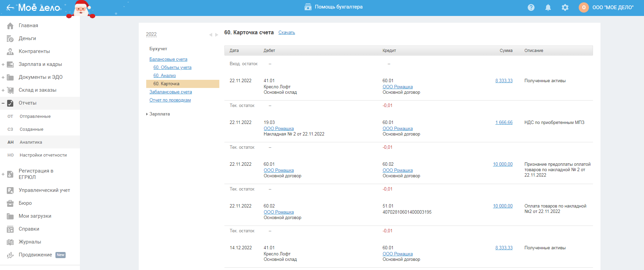Click the back arrow beside Моё дело logo
Image resolution: width=644 pixels, height=270 pixels.
[x=10, y=7]
